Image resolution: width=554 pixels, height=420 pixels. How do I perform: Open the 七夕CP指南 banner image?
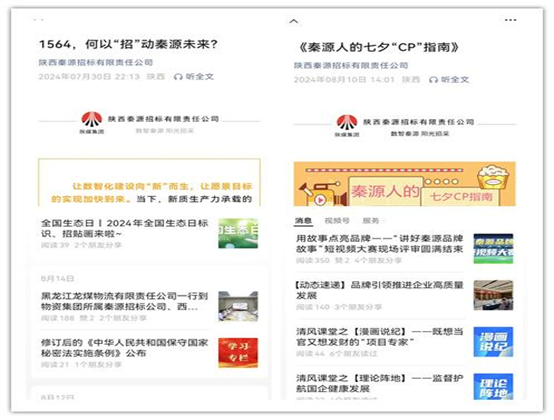coord(405,184)
